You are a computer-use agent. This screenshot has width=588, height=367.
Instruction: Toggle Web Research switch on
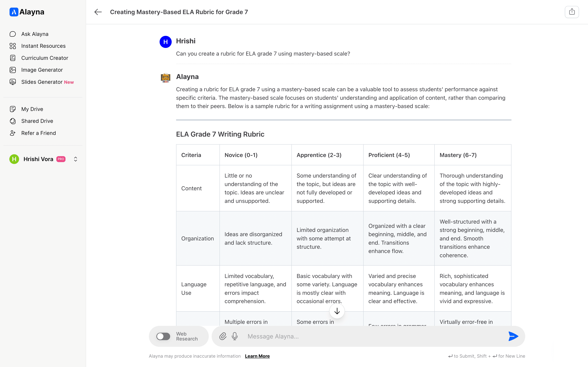click(162, 336)
